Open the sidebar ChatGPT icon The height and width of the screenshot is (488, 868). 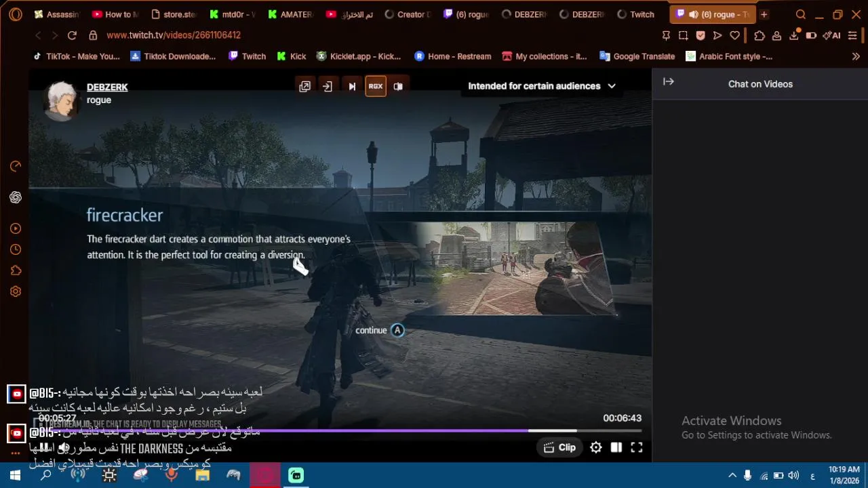(x=16, y=197)
